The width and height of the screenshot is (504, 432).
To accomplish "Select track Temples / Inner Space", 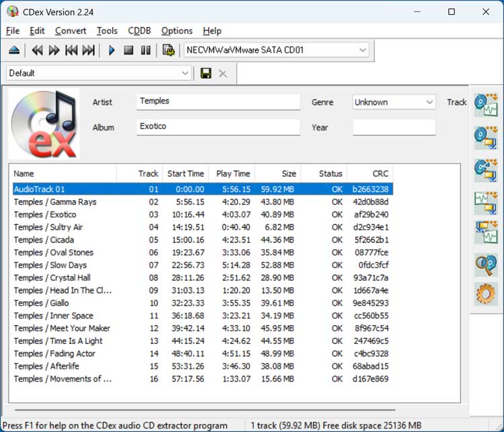I will coord(203,316).
